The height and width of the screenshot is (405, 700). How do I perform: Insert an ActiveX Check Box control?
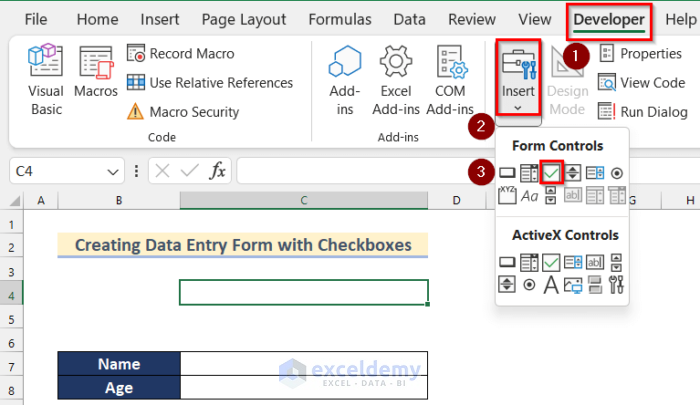click(x=551, y=263)
